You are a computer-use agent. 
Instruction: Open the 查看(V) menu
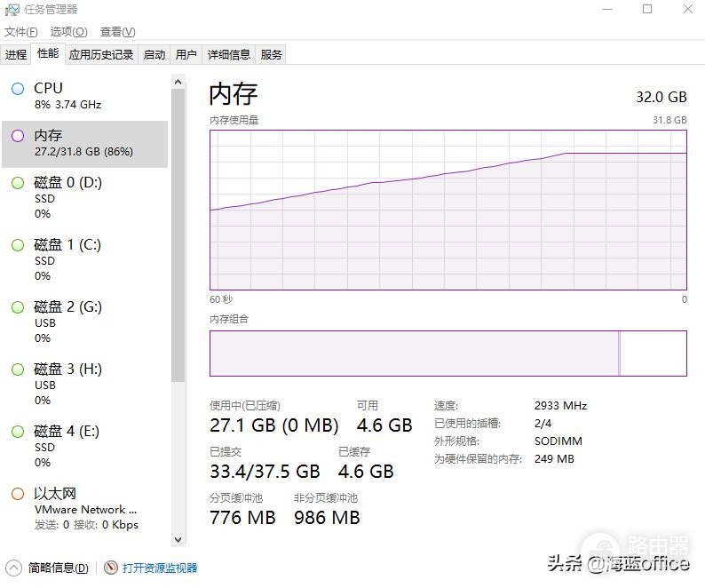[x=117, y=32]
